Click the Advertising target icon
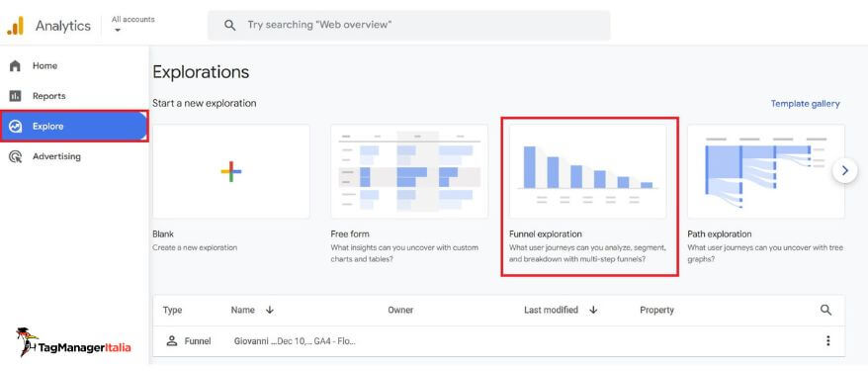 pyautogui.click(x=16, y=156)
